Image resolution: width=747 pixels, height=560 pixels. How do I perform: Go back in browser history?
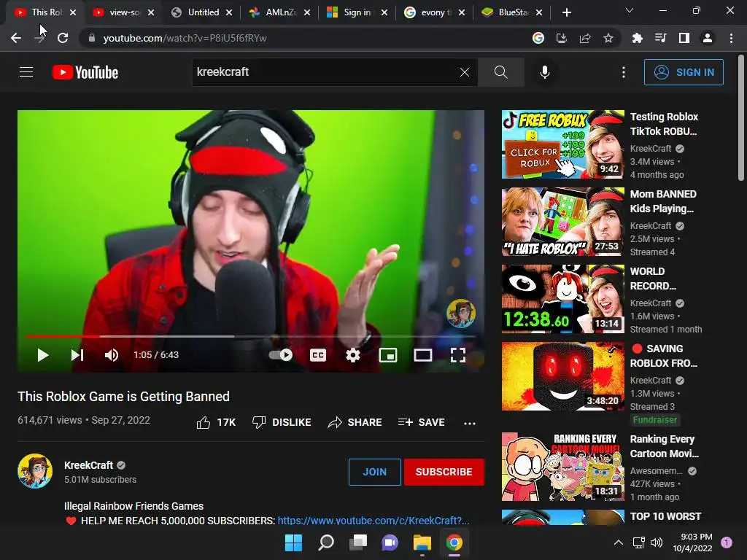click(x=16, y=38)
